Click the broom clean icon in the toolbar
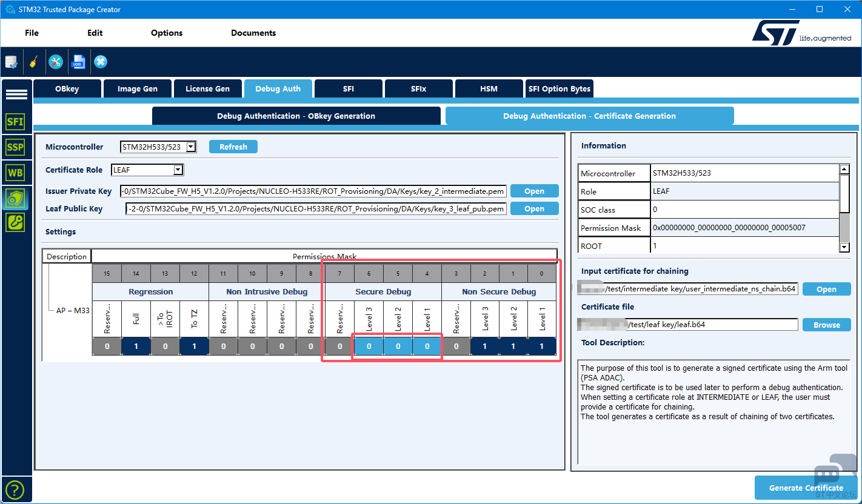862x504 pixels. [x=33, y=62]
